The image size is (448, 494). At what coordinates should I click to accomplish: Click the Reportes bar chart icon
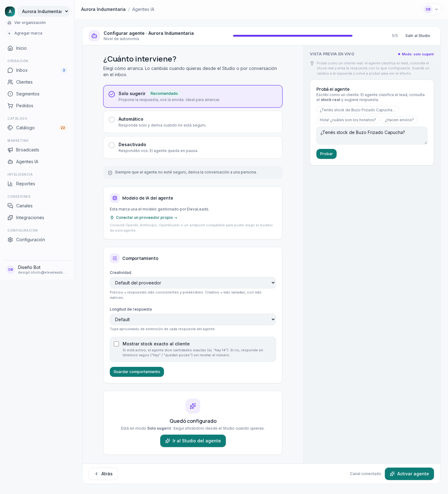10,184
